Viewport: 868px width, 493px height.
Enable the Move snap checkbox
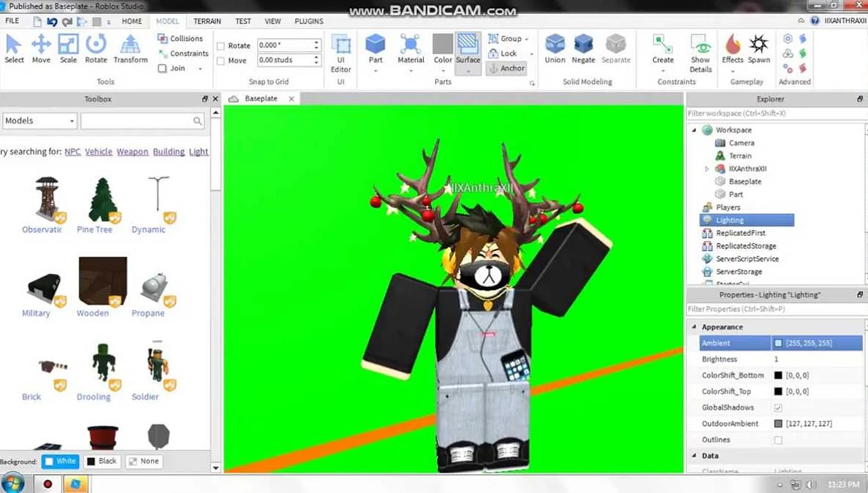click(x=221, y=61)
